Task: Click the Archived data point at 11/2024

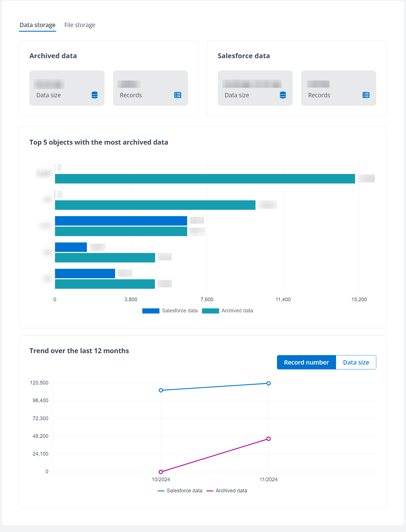Action: tap(268, 439)
